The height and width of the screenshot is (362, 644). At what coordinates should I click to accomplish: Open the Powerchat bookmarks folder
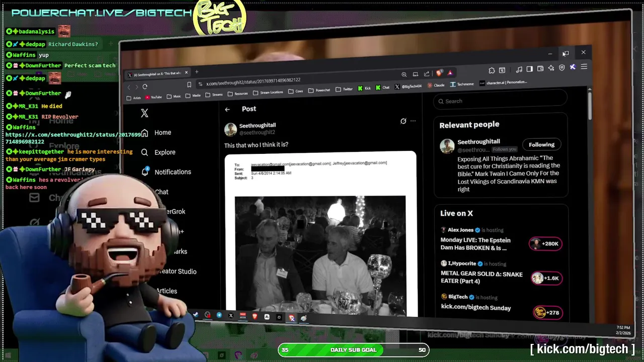tap(319, 90)
